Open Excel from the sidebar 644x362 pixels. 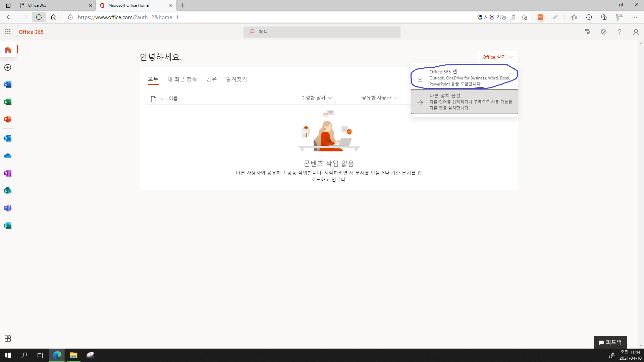point(8,102)
